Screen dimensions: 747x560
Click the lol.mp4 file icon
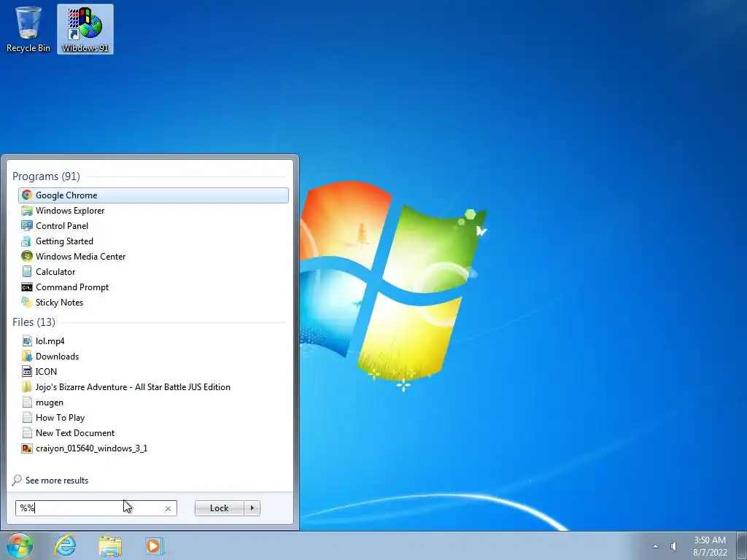pos(27,341)
